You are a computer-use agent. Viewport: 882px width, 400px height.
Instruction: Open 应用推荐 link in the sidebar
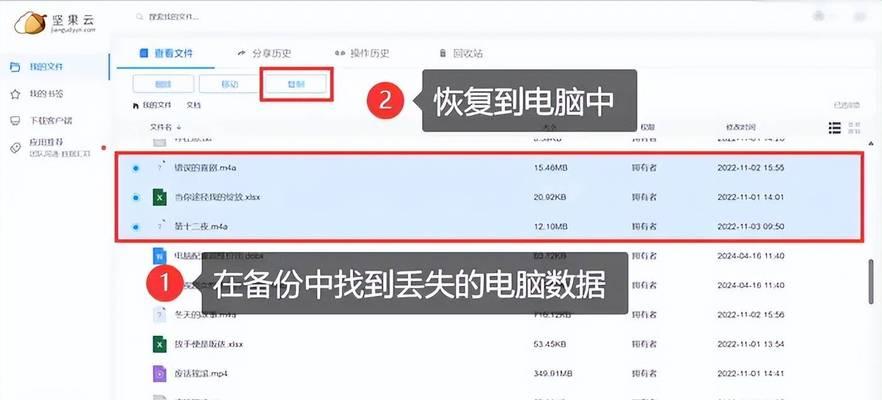pos(46,143)
